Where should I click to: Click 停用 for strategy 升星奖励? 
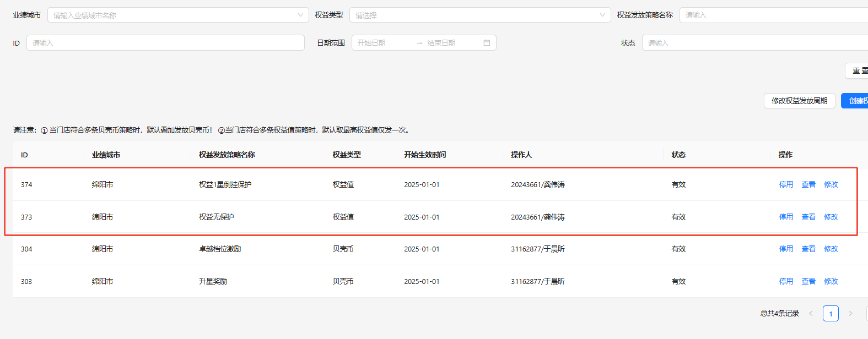(786, 282)
